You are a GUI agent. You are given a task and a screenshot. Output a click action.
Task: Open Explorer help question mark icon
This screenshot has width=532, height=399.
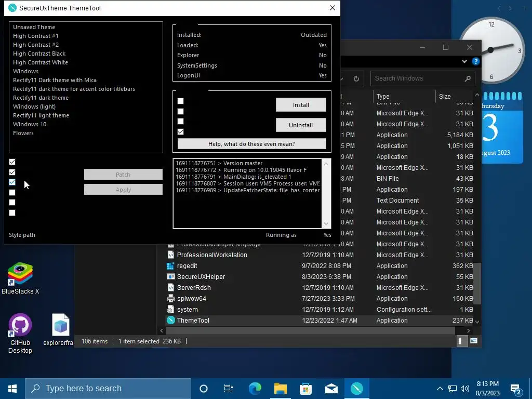[476, 61]
